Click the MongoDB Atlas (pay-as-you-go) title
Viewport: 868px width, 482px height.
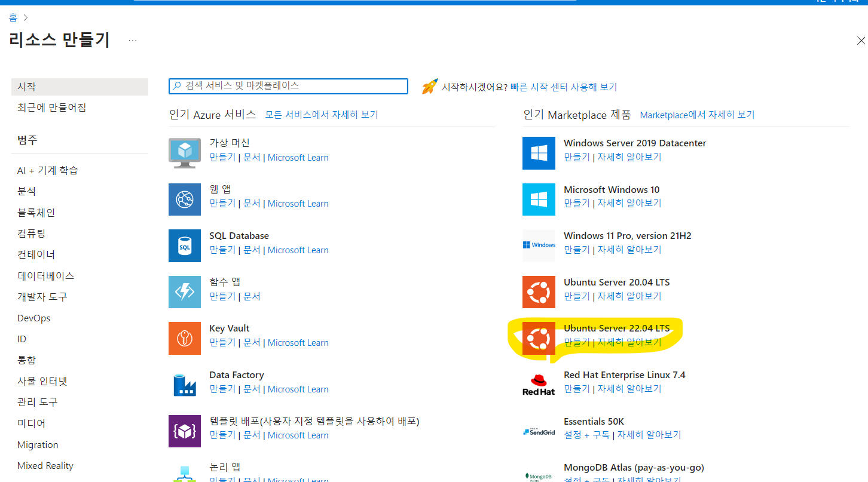[634, 468]
